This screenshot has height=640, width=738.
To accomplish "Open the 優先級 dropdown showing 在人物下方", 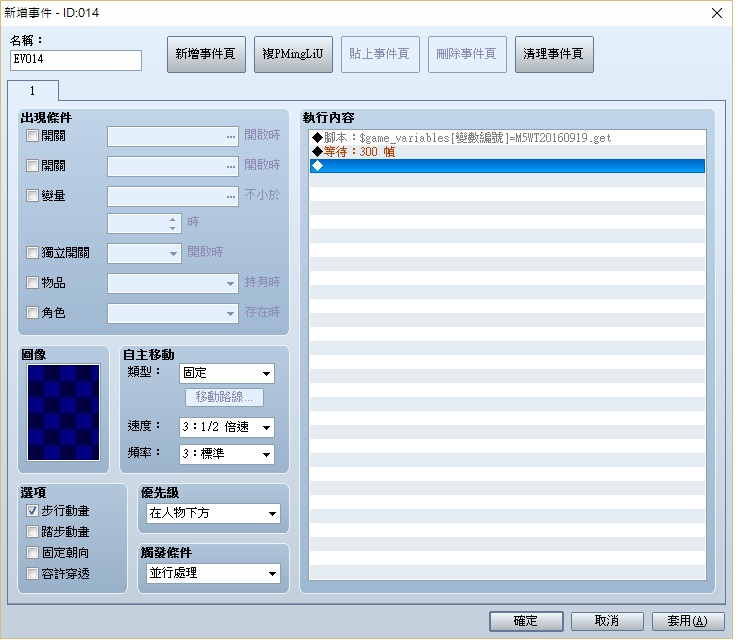I will point(213,513).
